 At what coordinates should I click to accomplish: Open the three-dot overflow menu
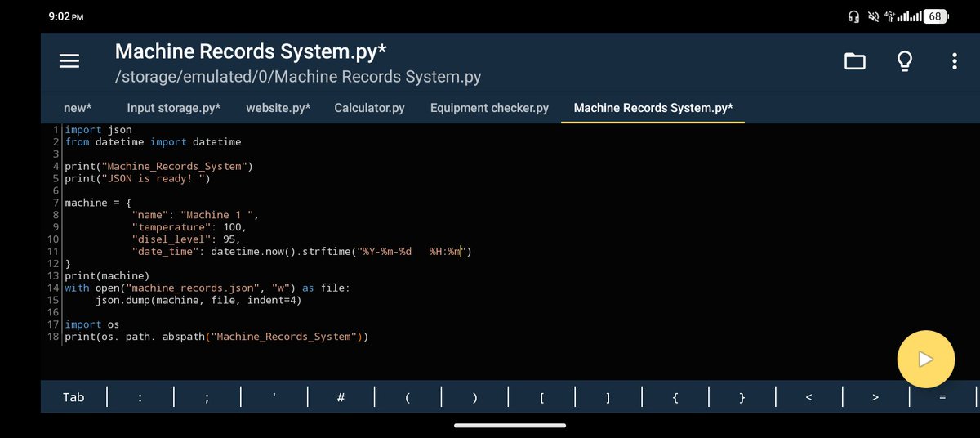click(x=955, y=61)
